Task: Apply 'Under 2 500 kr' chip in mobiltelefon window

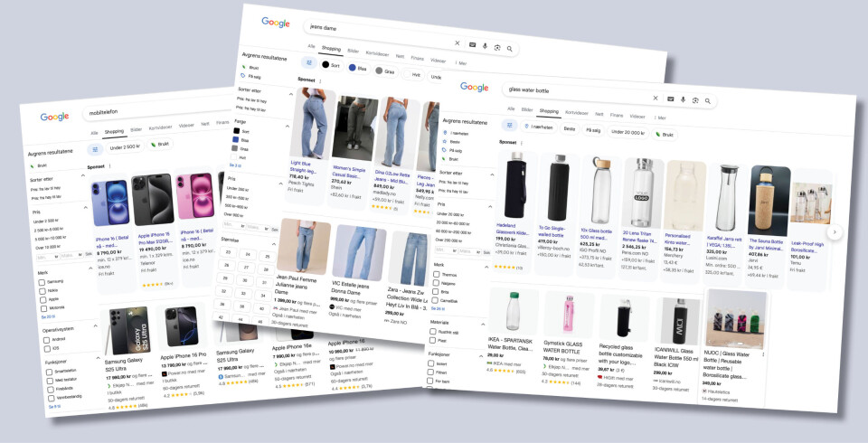Action: point(125,147)
